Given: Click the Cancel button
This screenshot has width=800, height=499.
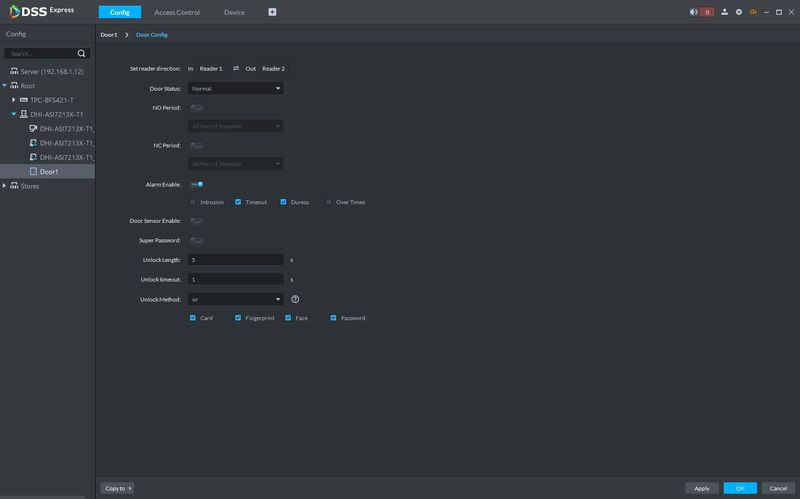Looking at the screenshot, I should [778, 488].
